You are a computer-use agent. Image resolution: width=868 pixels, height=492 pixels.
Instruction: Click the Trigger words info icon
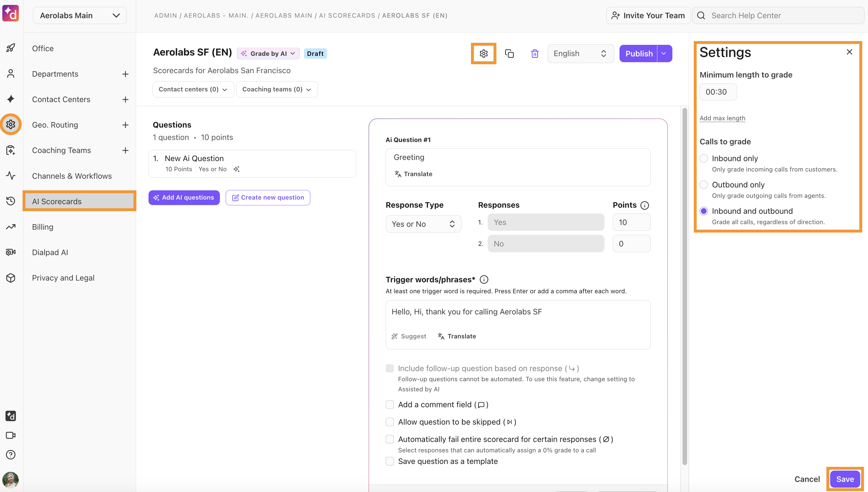click(484, 279)
